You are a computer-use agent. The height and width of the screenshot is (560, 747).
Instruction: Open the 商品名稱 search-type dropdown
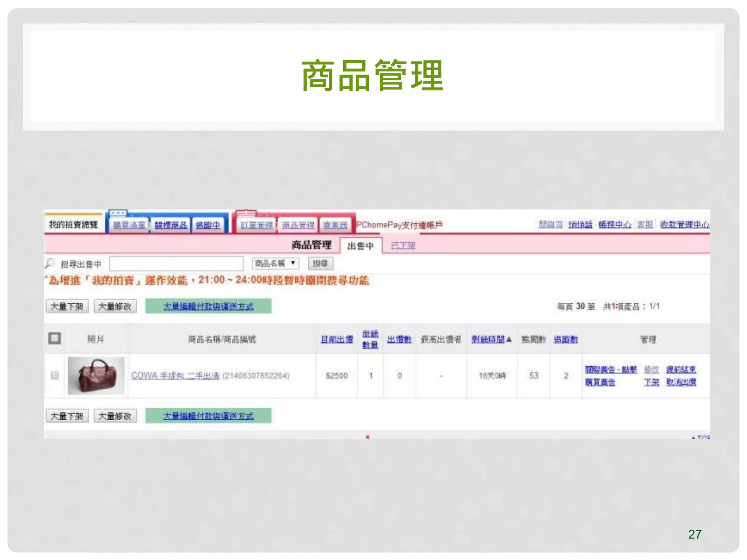(275, 263)
